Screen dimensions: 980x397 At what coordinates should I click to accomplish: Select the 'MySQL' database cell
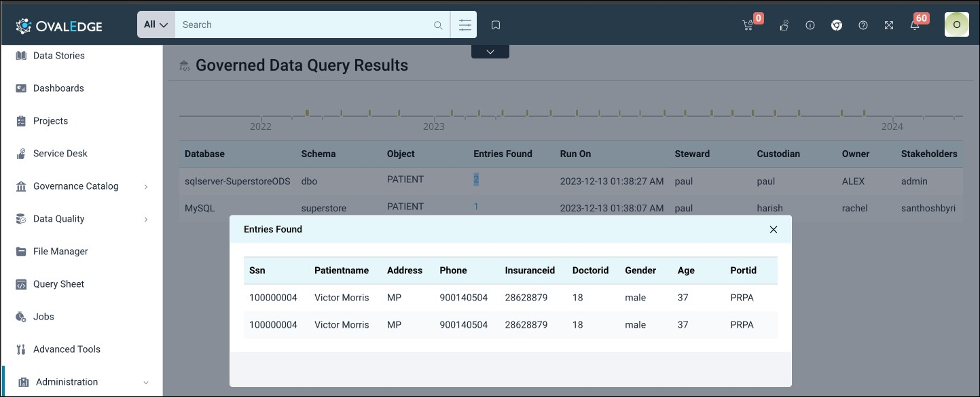(x=200, y=208)
